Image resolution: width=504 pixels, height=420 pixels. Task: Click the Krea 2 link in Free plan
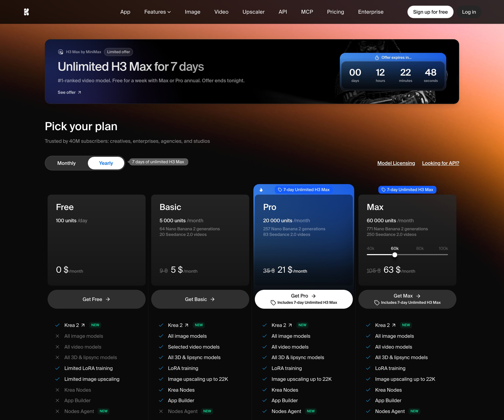tap(75, 325)
